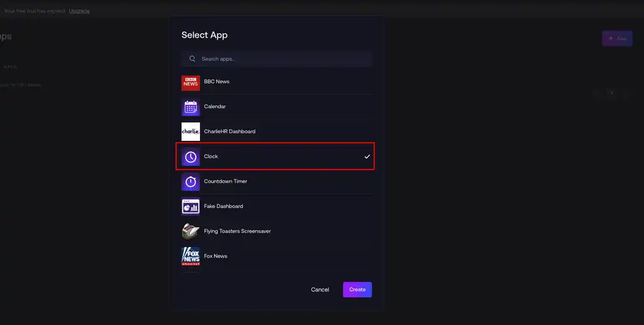Click the Fox News channel logo
Image resolution: width=644 pixels, height=325 pixels.
pos(191,256)
